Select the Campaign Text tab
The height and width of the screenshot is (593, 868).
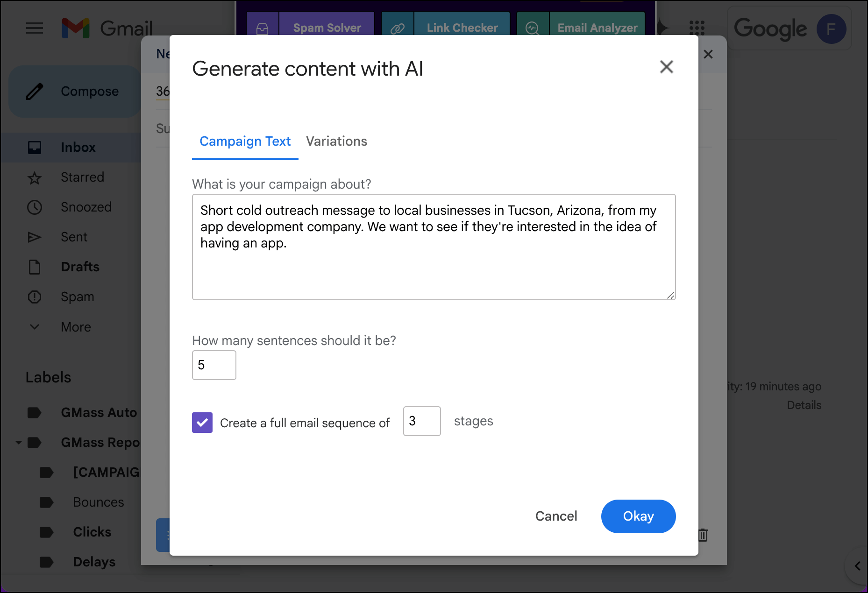click(245, 141)
